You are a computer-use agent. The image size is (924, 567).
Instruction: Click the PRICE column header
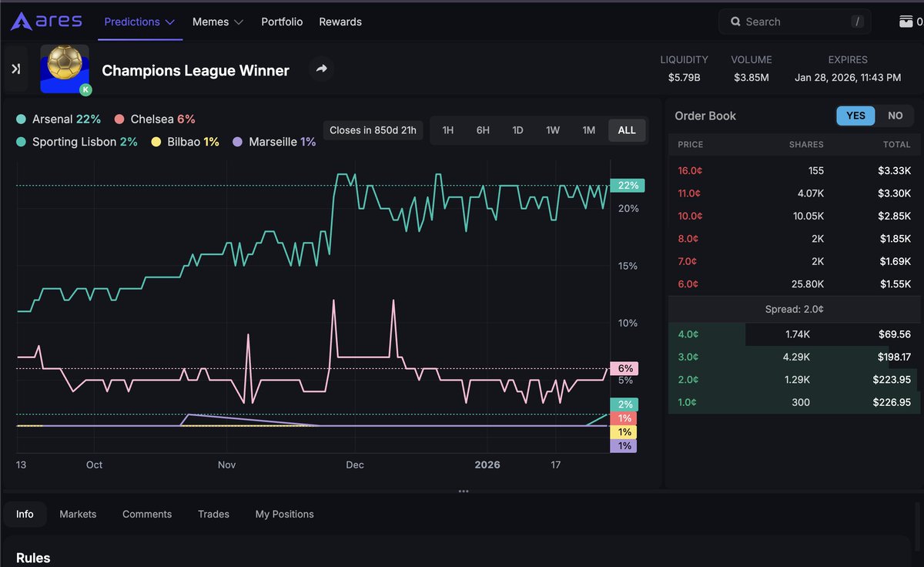pos(691,144)
